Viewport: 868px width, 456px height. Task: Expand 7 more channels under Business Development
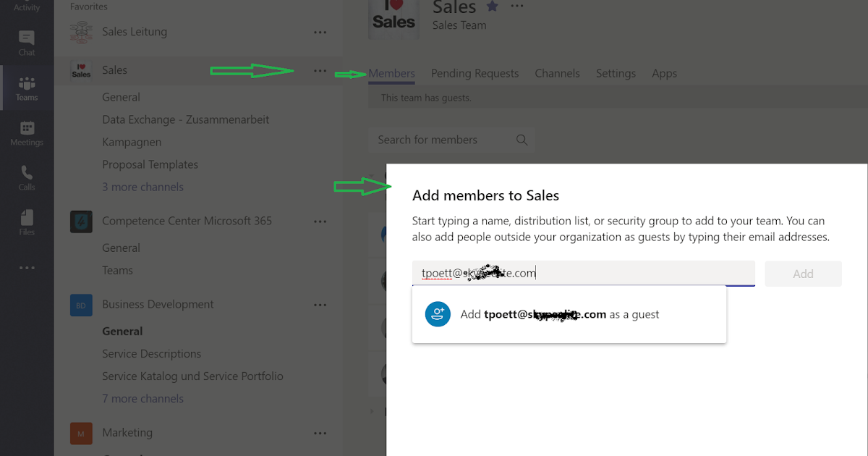142,398
